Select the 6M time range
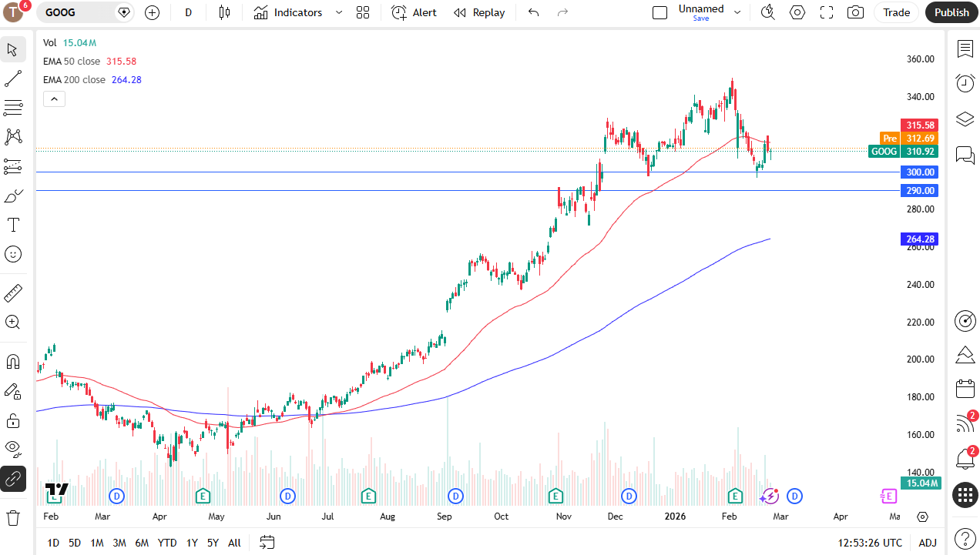The image size is (980, 555). pos(142,543)
